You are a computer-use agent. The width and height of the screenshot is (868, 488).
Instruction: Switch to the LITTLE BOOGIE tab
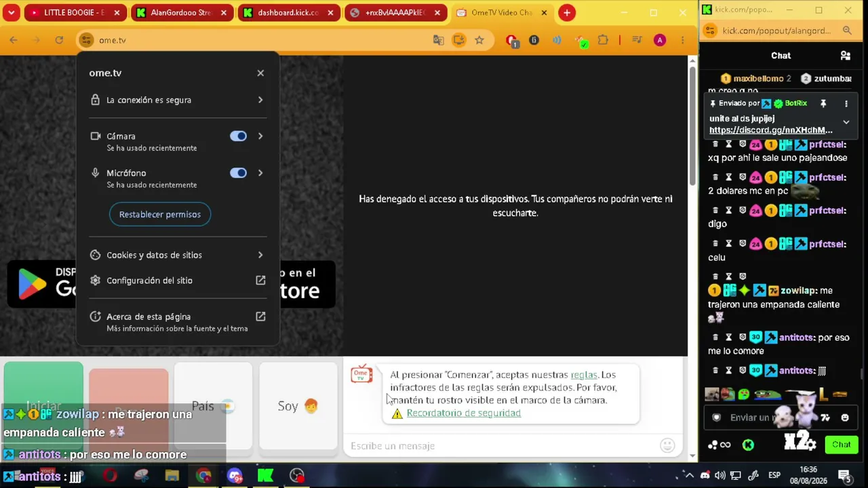click(75, 12)
